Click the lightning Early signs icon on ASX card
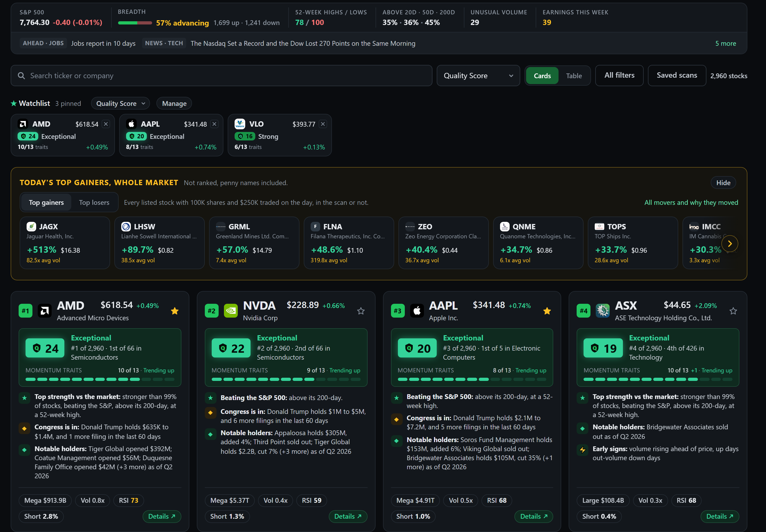This screenshot has width=766, height=532. click(x=582, y=450)
